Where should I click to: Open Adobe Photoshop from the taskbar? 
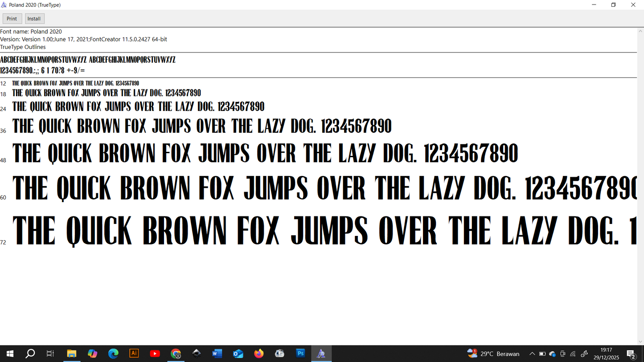(x=300, y=354)
